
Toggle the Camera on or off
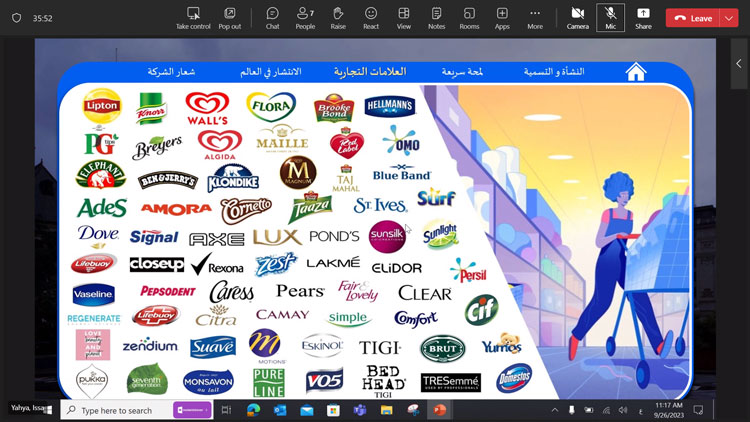(x=577, y=17)
